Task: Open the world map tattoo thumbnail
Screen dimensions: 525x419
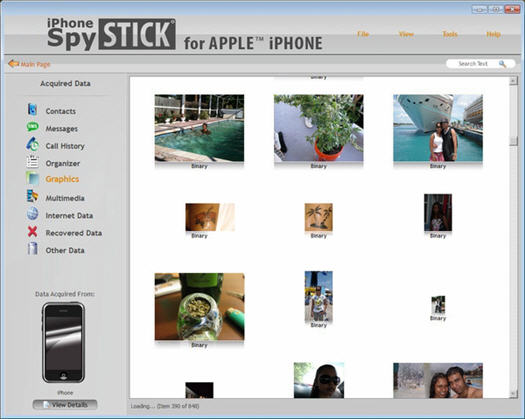Action: pos(210,217)
